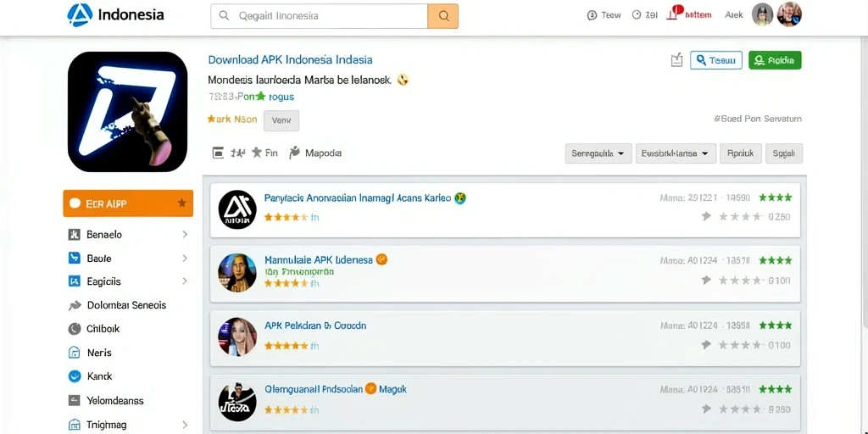Click the Baole sidebar icon

(75, 258)
